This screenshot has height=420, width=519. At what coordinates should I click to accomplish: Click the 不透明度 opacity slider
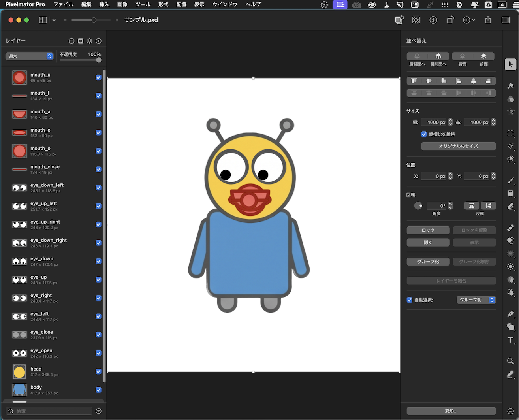tap(80, 60)
